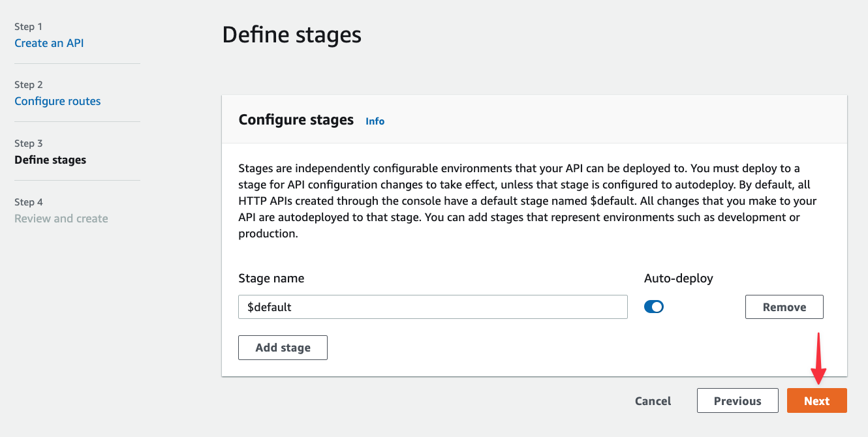
Task: Open the Info link beside Configure stages
Action: pos(375,121)
